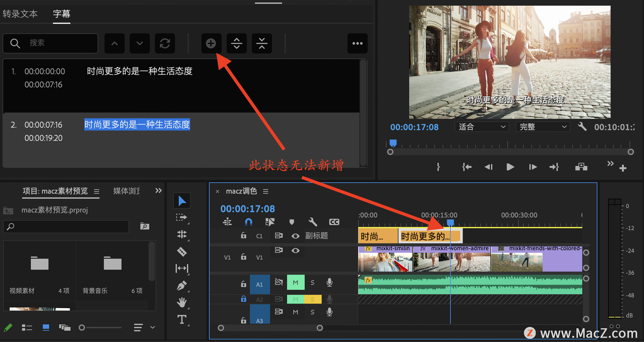Toggle lock on video track V1
Image resolution: width=644 pixels, height=342 pixels.
[x=244, y=257]
